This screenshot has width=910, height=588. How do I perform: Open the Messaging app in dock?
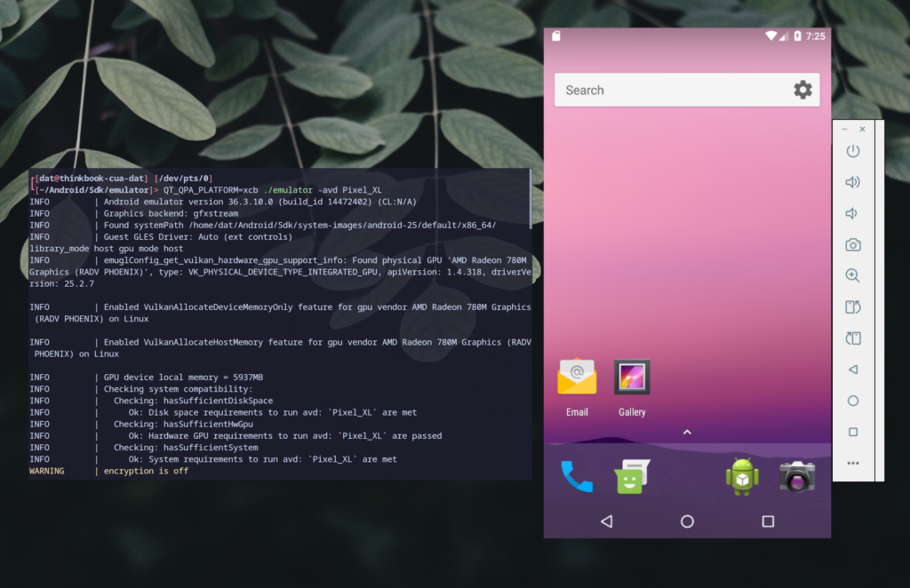(x=632, y=477)
